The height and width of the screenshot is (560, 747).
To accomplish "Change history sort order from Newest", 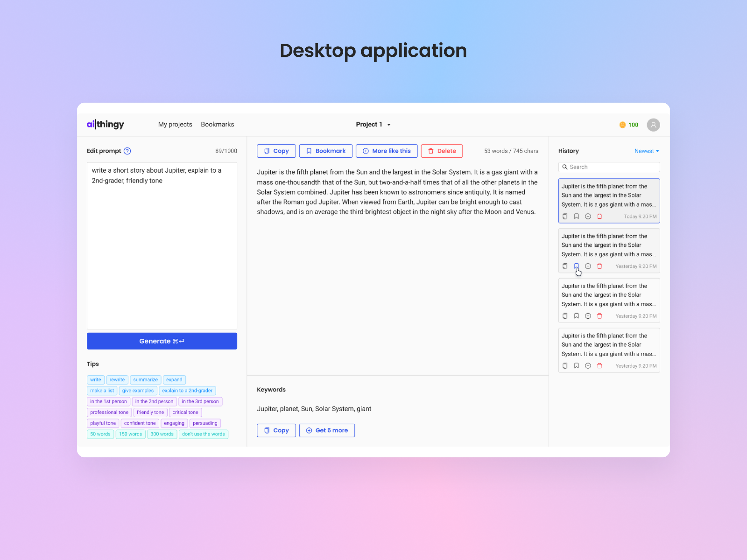I will click(x=646, y=151).
